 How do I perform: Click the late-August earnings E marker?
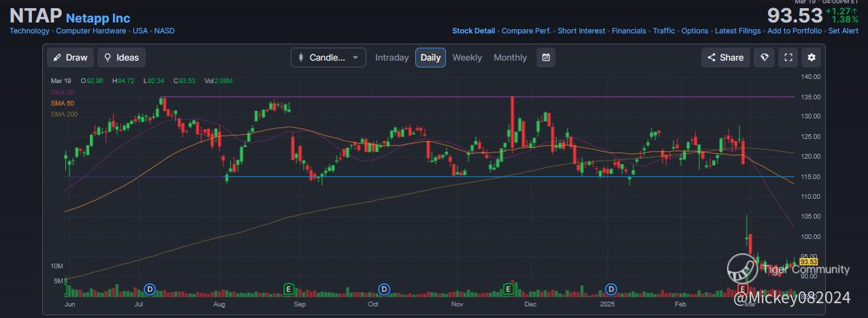(x=289, y=289)
